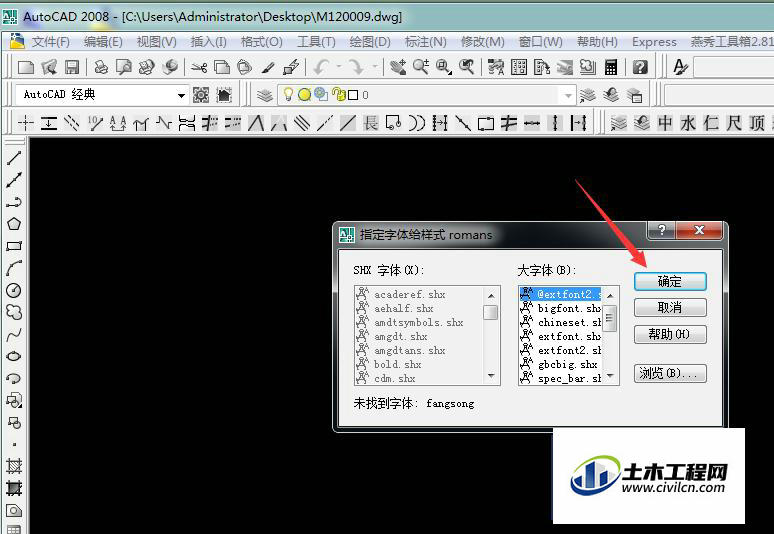
Task: Click the Help question mark toolbar icon
Action: point(640,67)
